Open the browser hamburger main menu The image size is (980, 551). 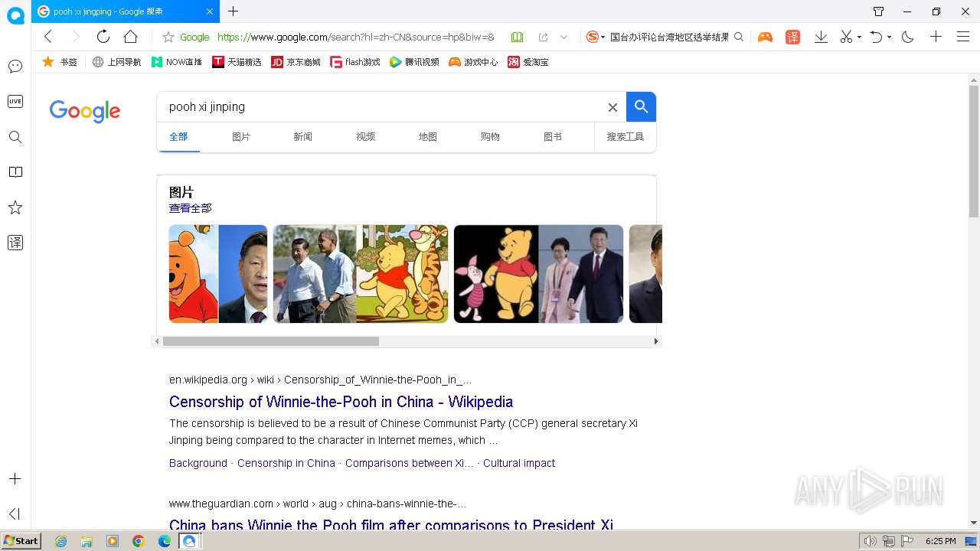[x=963, y=37]
